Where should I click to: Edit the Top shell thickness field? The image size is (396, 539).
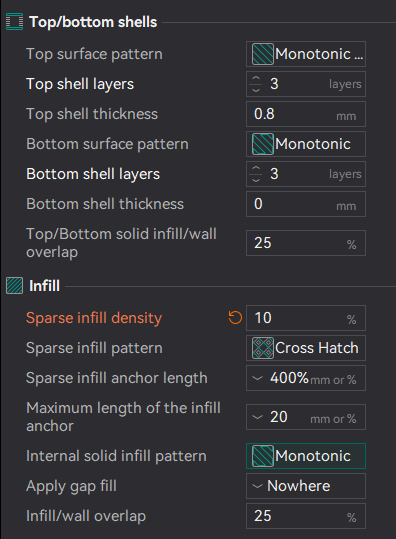306,114
